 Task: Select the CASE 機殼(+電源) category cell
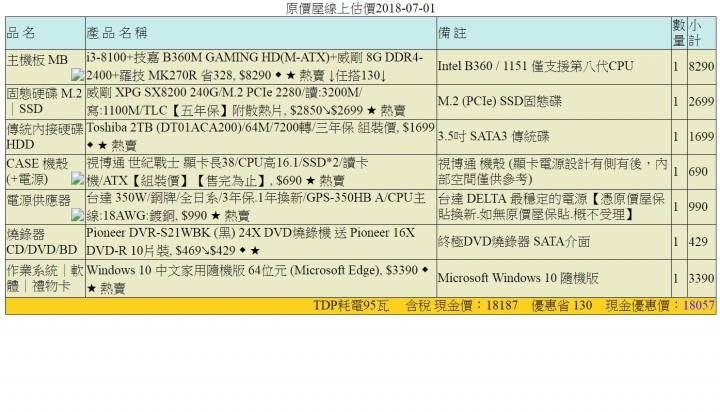click(45, 172)
